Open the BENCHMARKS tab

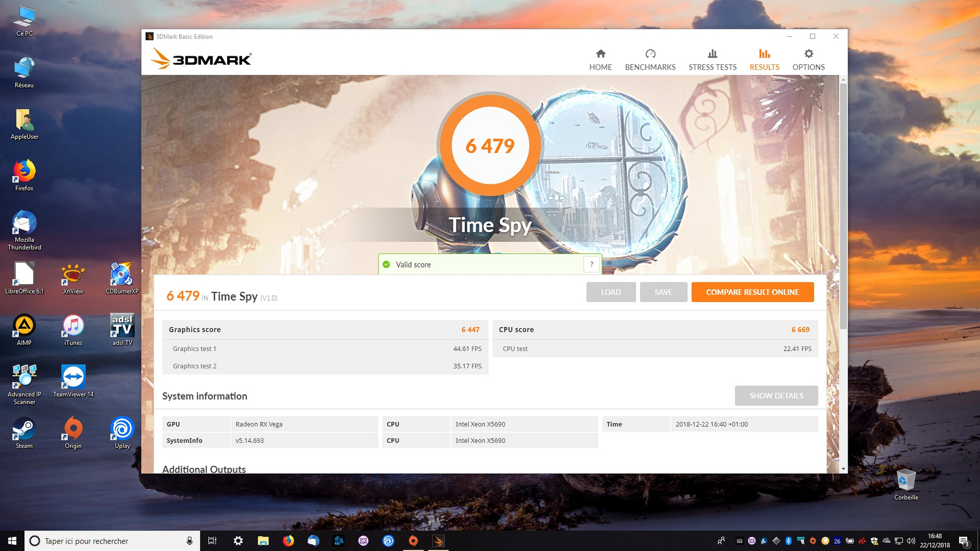[x=650, y=60]
